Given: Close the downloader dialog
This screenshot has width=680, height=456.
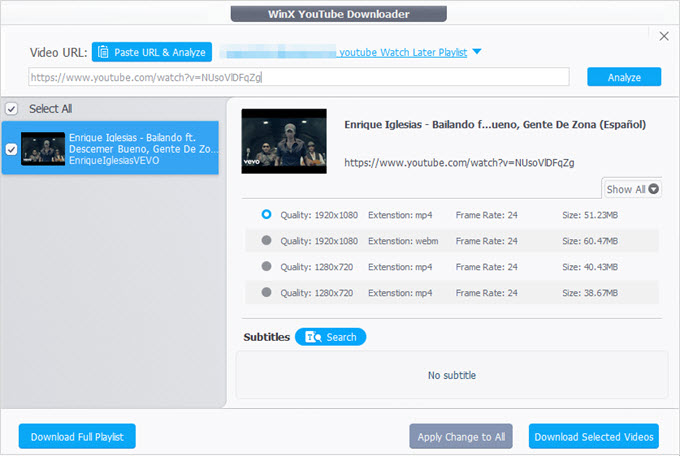Looking at the screenshot, I should tap(664, 36).
